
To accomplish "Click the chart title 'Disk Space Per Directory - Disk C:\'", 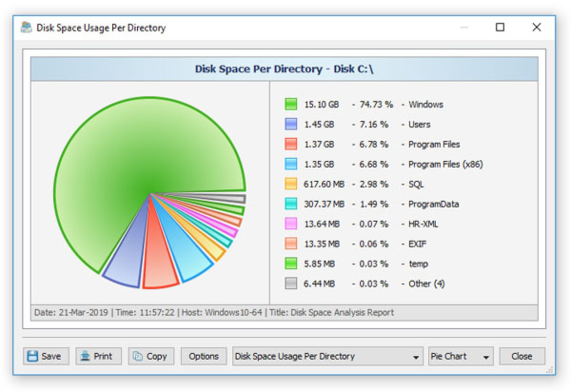I will pyautogui.click(x=284, y=69).
